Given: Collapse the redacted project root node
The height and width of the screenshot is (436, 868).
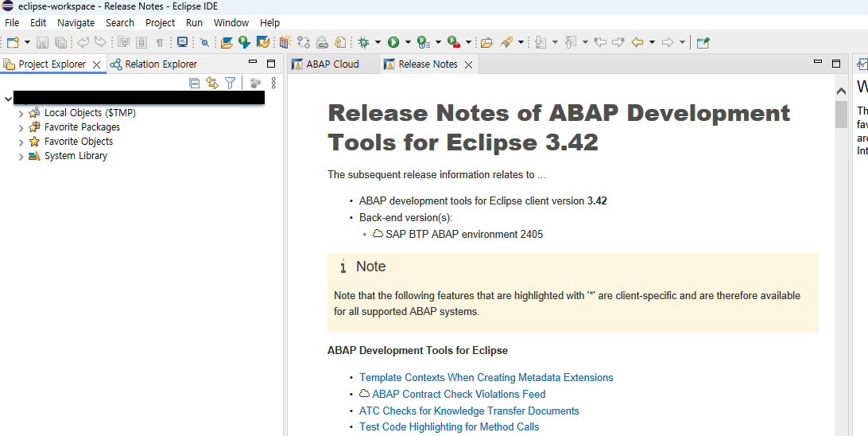Looking at the screenshot, I should [x=8, y=99].
